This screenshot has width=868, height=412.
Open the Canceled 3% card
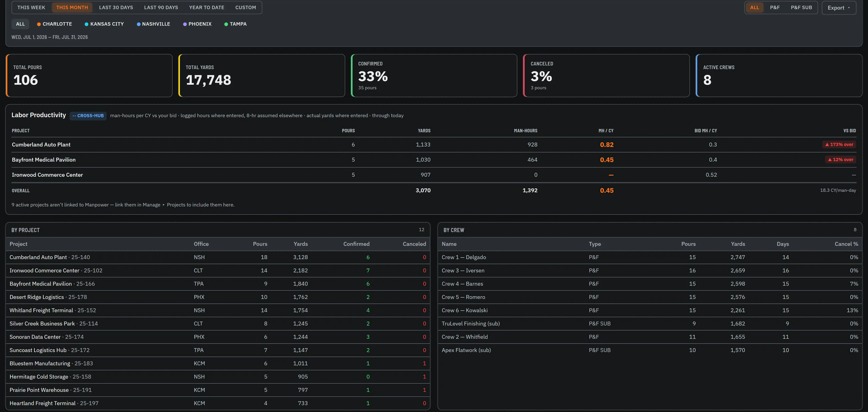tap(607, 76)
